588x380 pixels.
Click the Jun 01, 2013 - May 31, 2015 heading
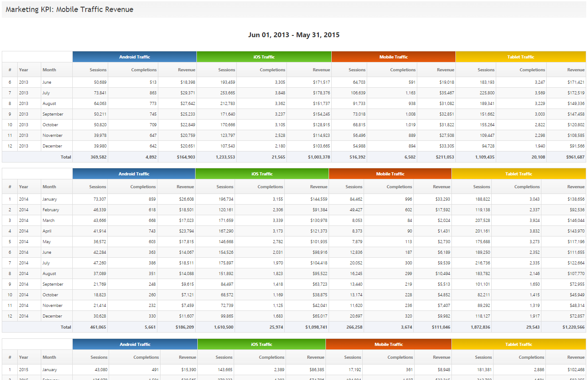click(294, 35)
